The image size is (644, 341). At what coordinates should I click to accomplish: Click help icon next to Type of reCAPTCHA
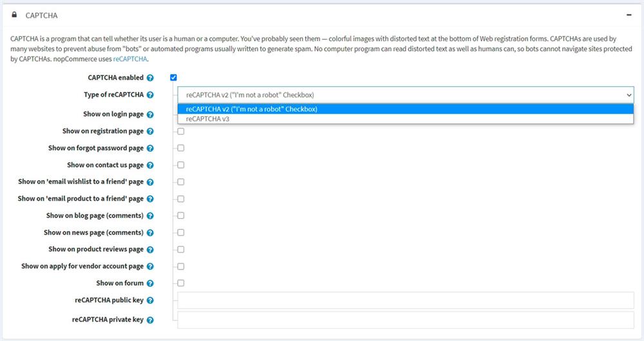coord(150,95)
